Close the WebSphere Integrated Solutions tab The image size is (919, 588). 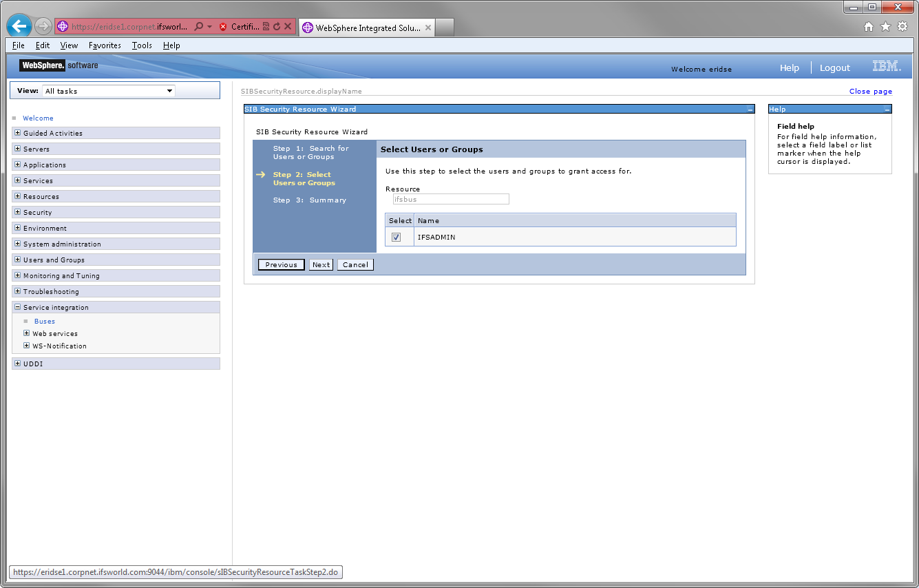(x=427, y=28)
